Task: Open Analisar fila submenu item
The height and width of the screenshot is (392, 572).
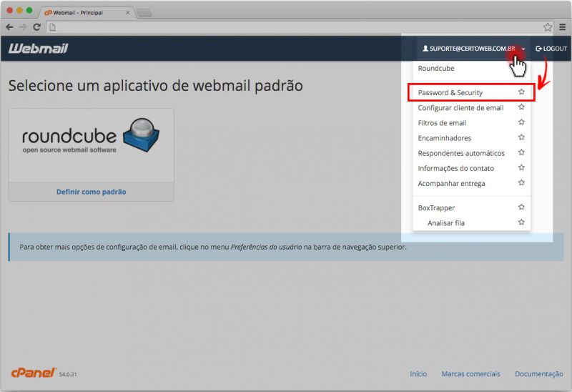Action: click(445, 223)
